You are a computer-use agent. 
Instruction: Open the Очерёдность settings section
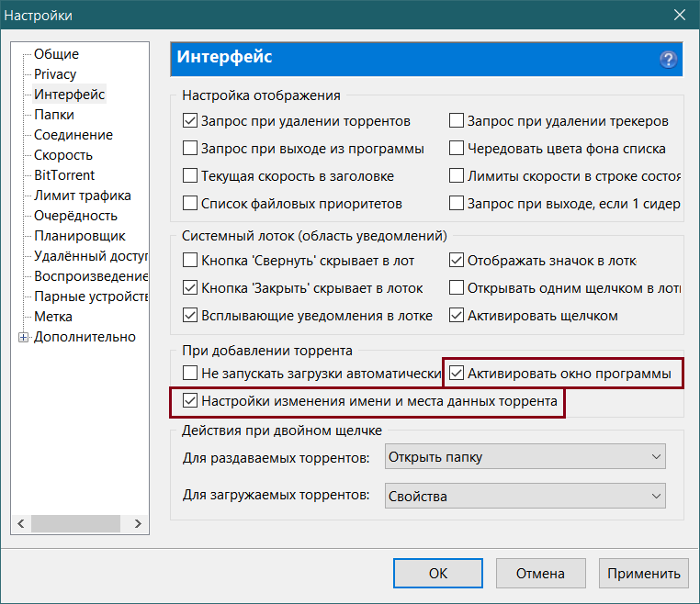coord(75,216)
